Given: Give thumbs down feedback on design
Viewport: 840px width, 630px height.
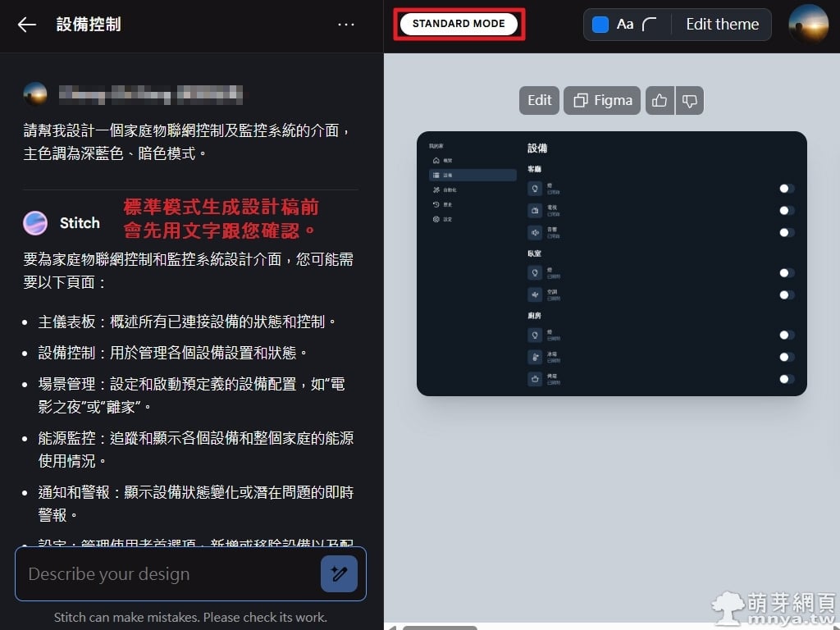Looking at the screenshot, I should coord(689,101).
